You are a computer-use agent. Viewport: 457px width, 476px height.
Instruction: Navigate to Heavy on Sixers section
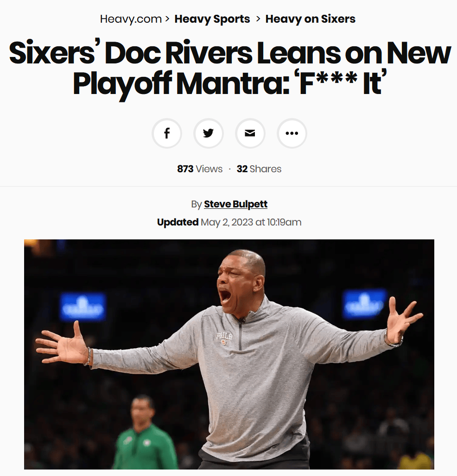coord(310,19)
